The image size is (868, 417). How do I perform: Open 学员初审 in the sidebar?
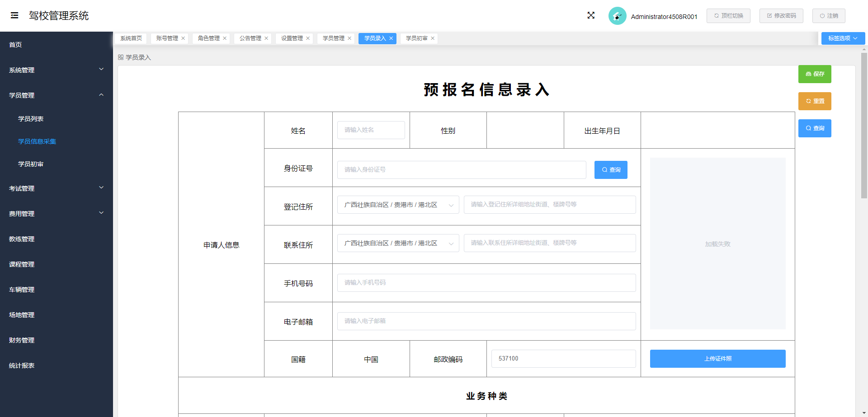[57, 164]
